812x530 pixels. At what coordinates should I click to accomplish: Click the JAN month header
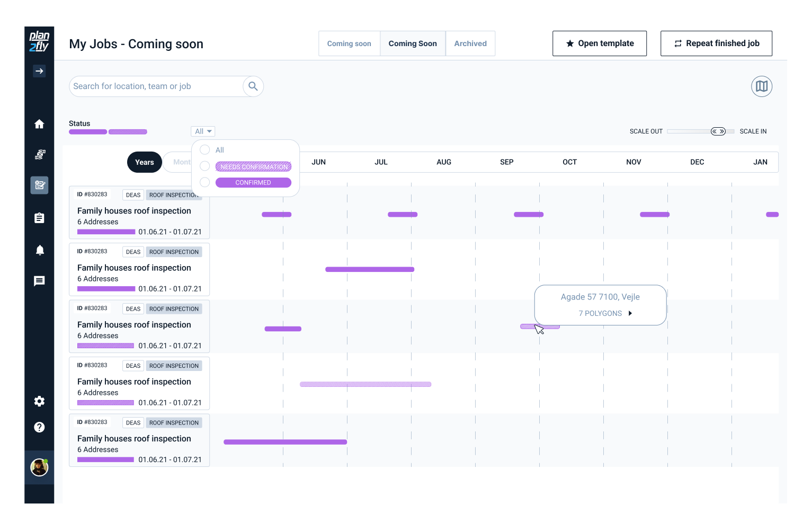[760, 162]
